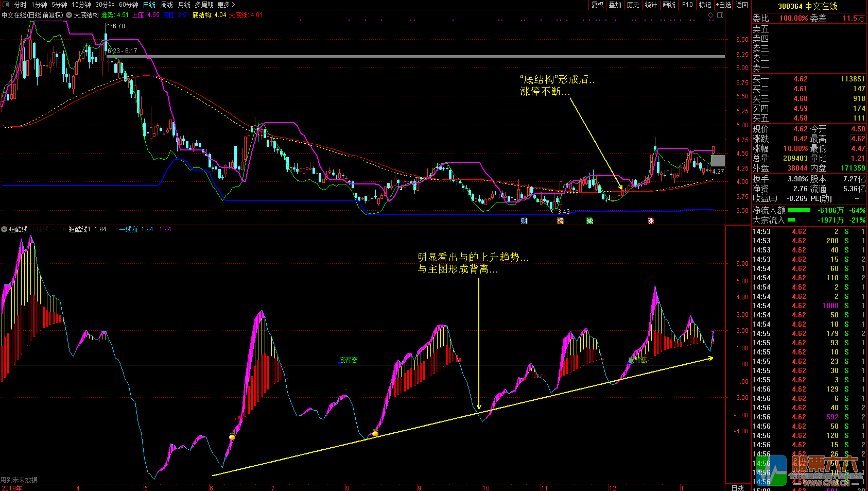The image size is (868, 491).
Task: Click the gold ball signal near August
Action: 375,433
